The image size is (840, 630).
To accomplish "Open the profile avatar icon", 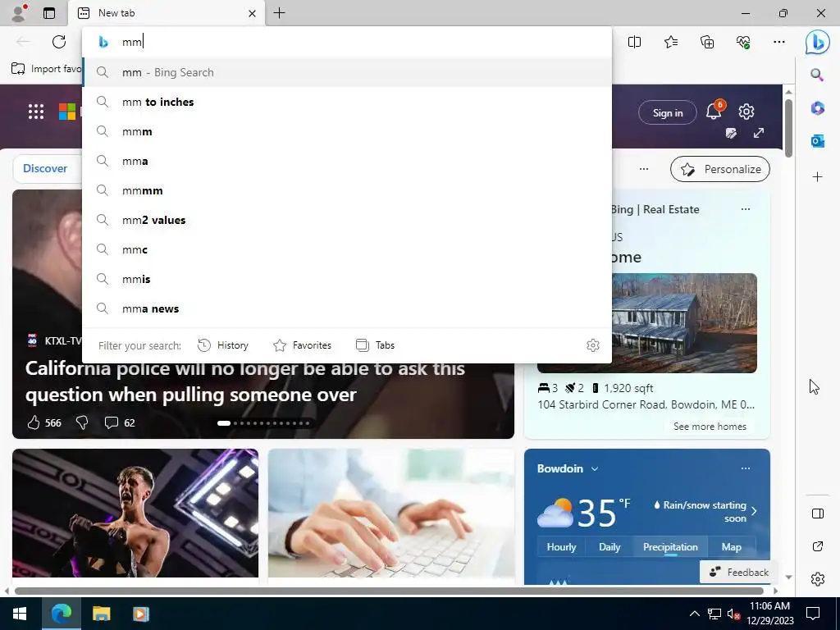I will [20, 13].
